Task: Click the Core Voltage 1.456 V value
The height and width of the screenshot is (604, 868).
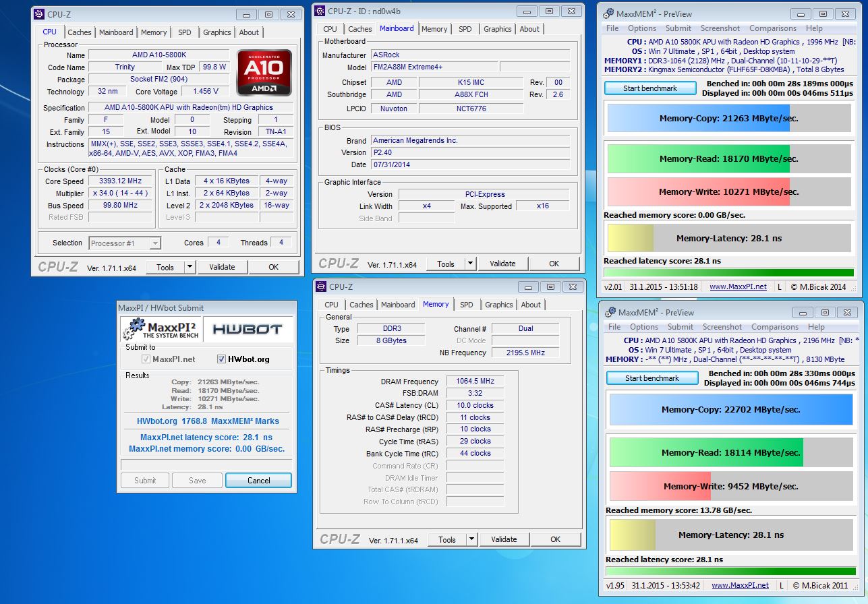Action: coord(206,91)
